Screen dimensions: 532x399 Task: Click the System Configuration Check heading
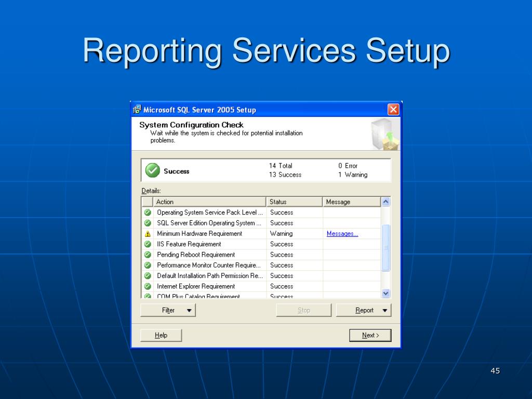191,125
